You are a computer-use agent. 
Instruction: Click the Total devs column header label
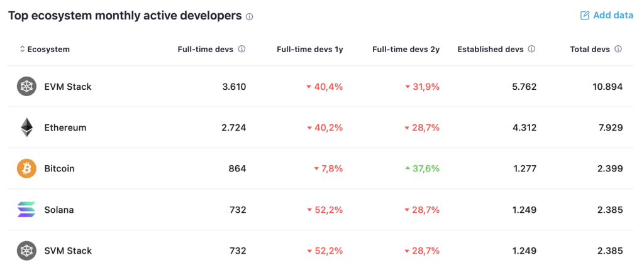click(x=590, y=49)
